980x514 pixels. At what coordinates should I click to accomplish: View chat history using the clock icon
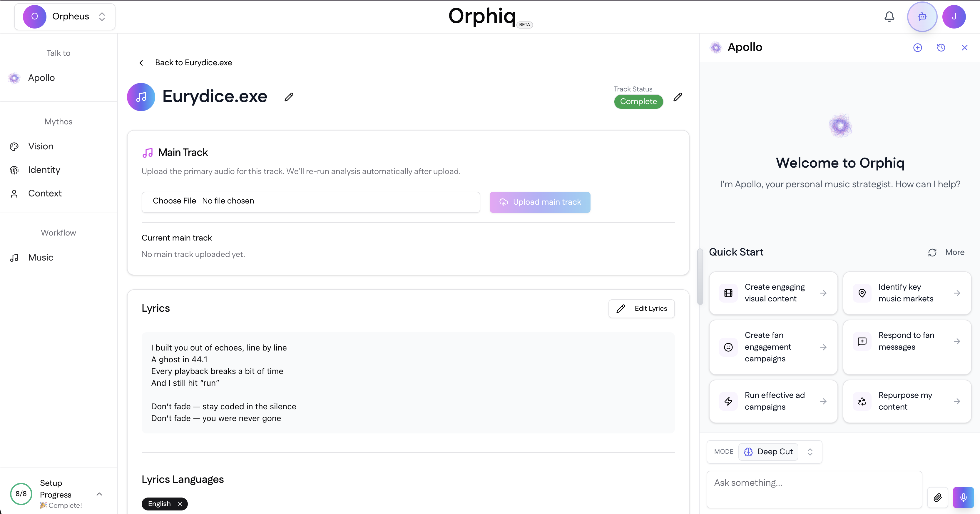941,47
